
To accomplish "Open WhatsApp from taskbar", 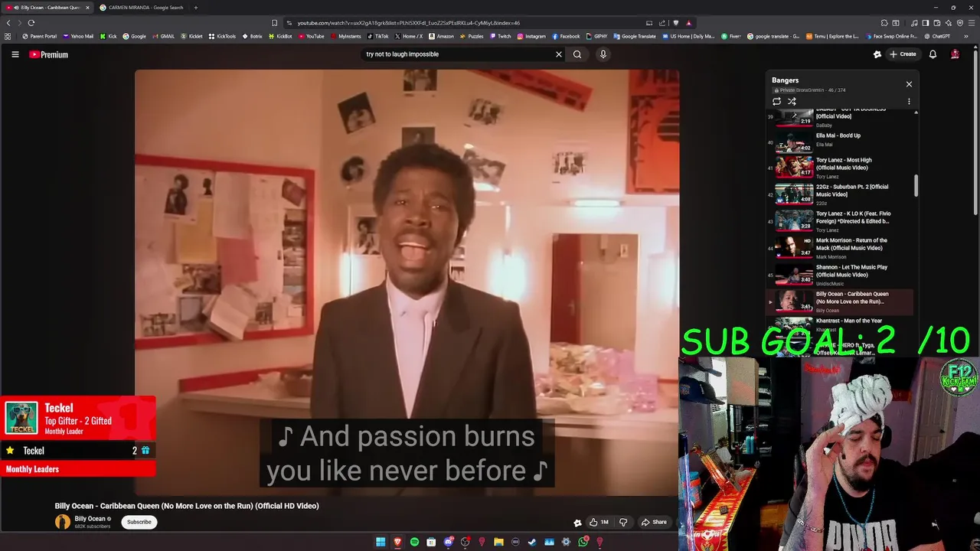I will (583, 542).
